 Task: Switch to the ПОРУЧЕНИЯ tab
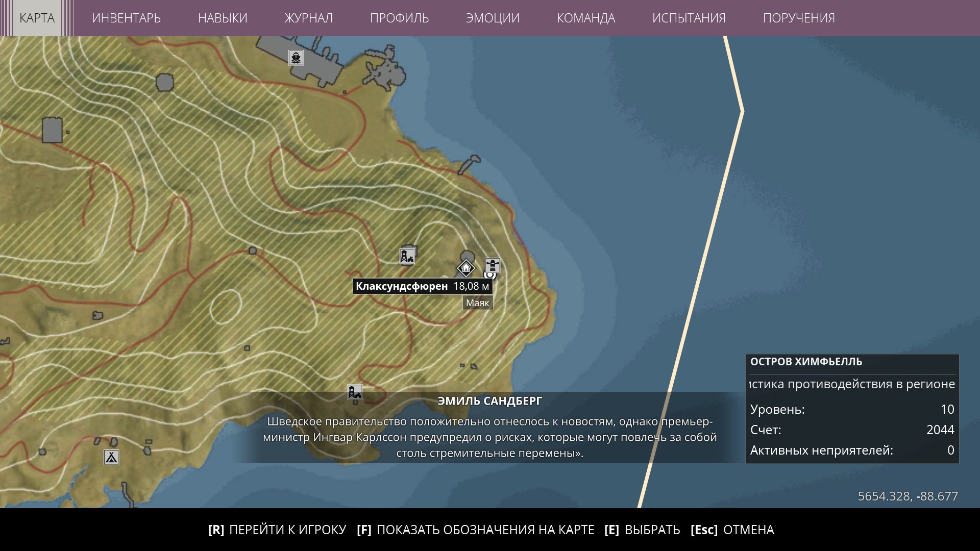pos(799,18)
